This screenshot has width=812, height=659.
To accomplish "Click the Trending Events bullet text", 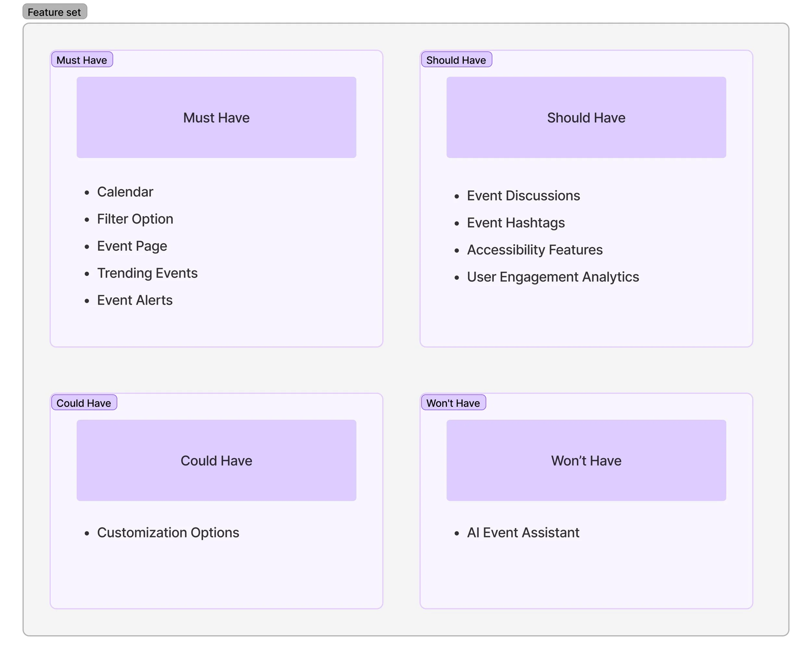I will [x=147, y=273].
